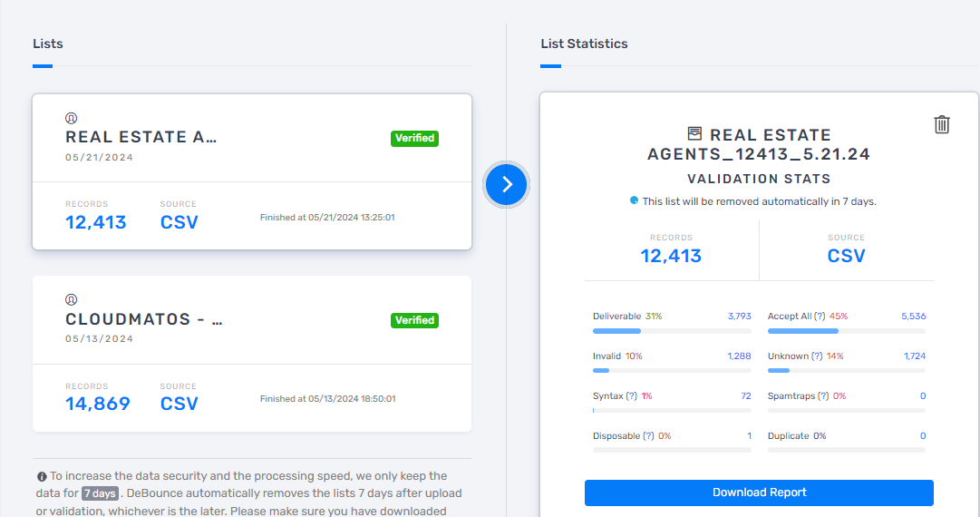The width and height of the screenshot is (980, 517).
Task: Click the blue dot before removal notice
Action: [x=635, y=200]
